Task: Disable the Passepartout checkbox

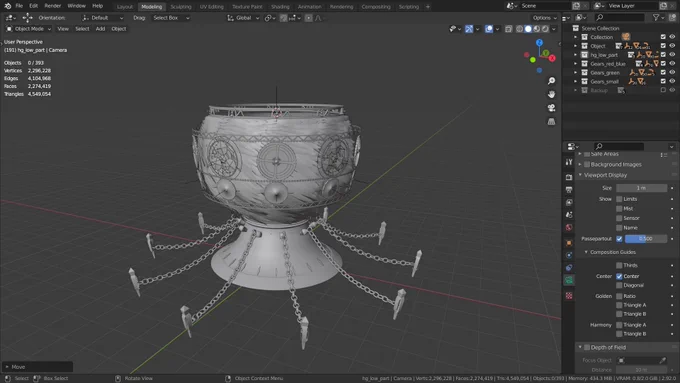Action: (x=619, y=239)
